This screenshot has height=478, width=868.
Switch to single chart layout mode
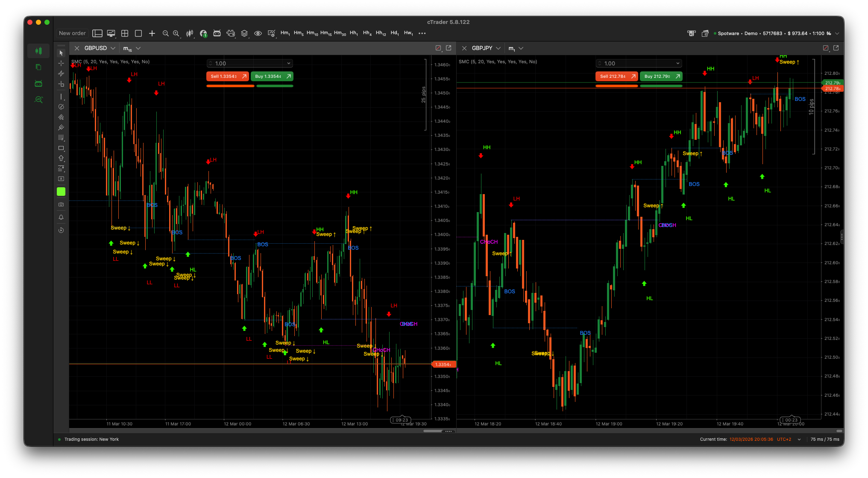pos(138,33)
